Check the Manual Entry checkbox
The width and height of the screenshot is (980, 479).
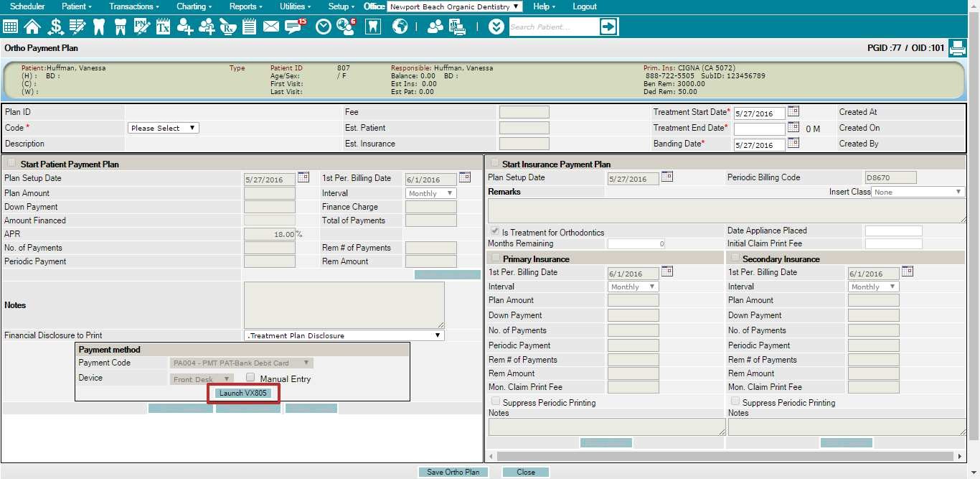[x=250, y=378]
